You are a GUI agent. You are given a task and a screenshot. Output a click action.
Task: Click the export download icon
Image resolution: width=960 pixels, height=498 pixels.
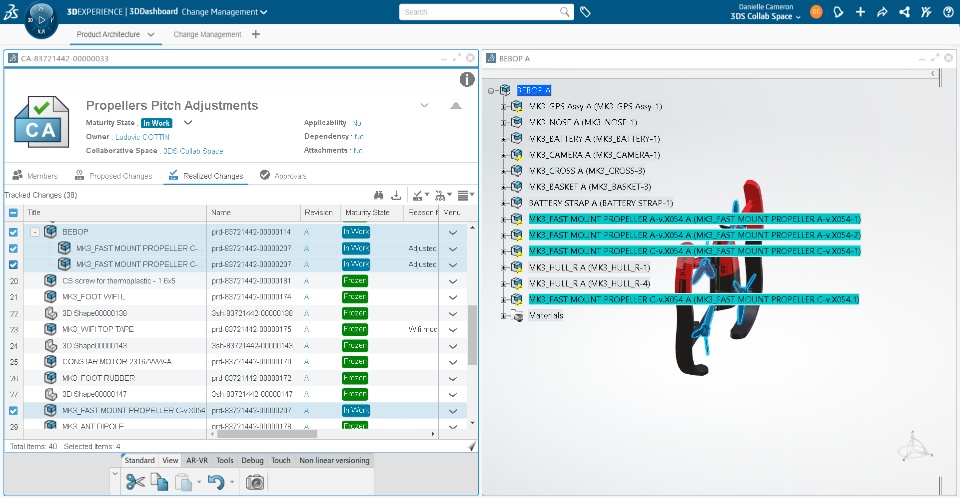(396, 195)
